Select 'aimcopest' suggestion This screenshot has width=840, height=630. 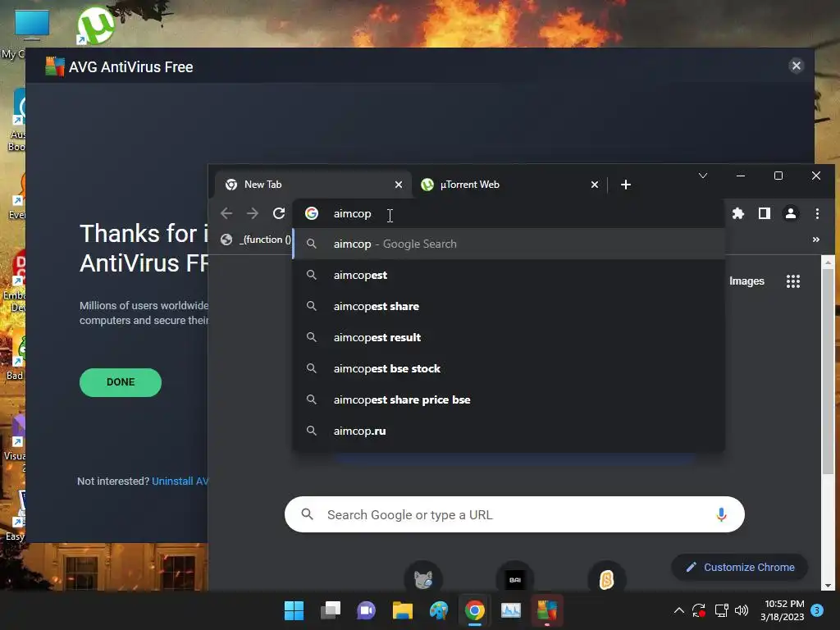pos(509,275)
